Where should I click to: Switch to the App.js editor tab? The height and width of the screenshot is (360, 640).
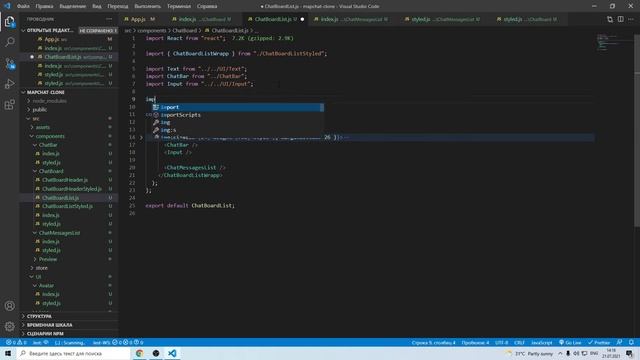tap(139, 19)
